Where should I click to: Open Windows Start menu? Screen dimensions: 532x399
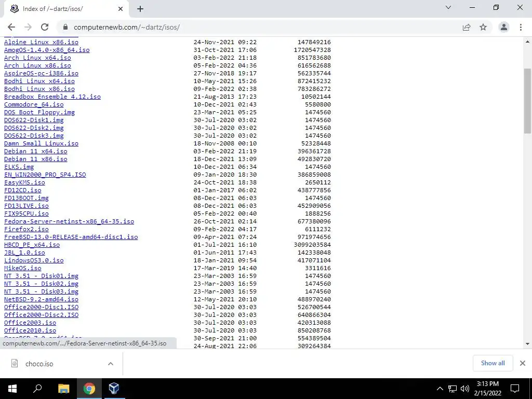(x=12, y=389)
